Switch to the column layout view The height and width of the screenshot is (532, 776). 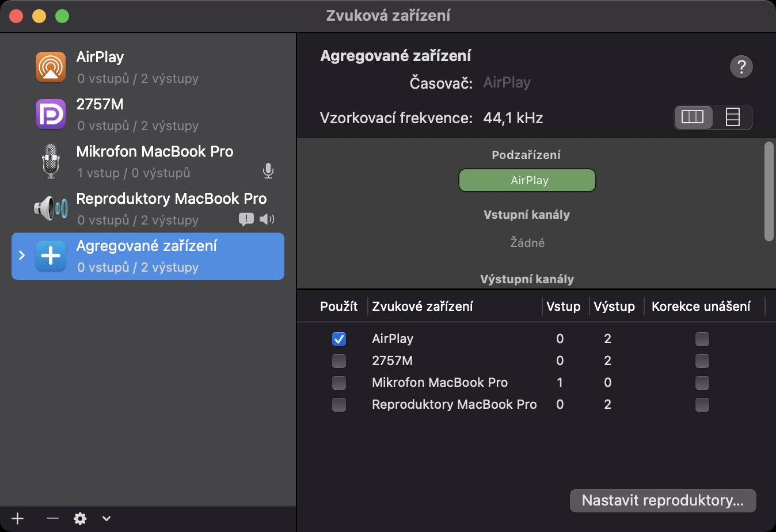click(693, 117)
